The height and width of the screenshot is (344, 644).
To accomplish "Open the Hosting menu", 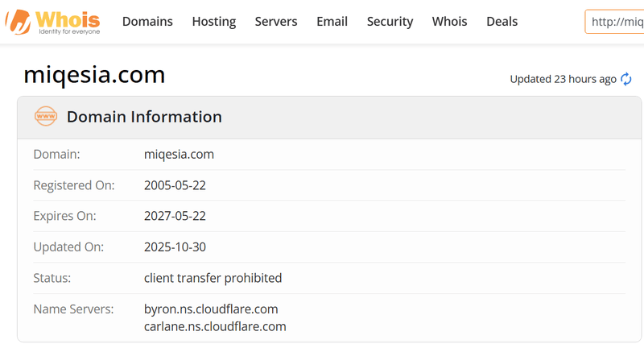I will coord(214,22).
